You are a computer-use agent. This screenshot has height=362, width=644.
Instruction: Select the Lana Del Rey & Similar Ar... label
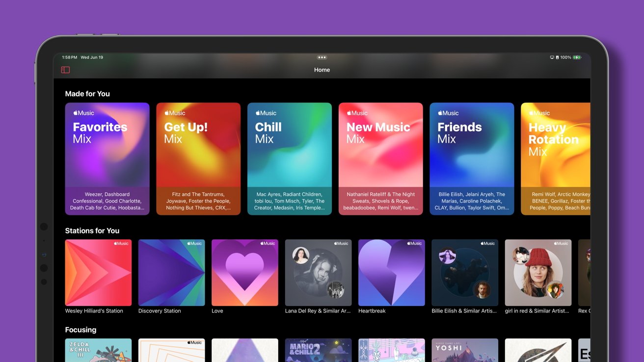click(x=318, y=311)
